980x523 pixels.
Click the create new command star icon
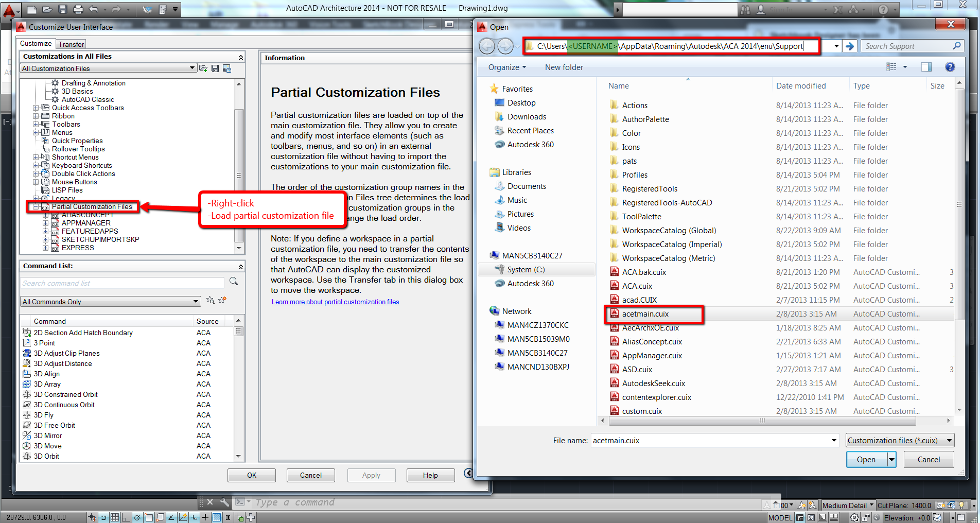[222, 300]
